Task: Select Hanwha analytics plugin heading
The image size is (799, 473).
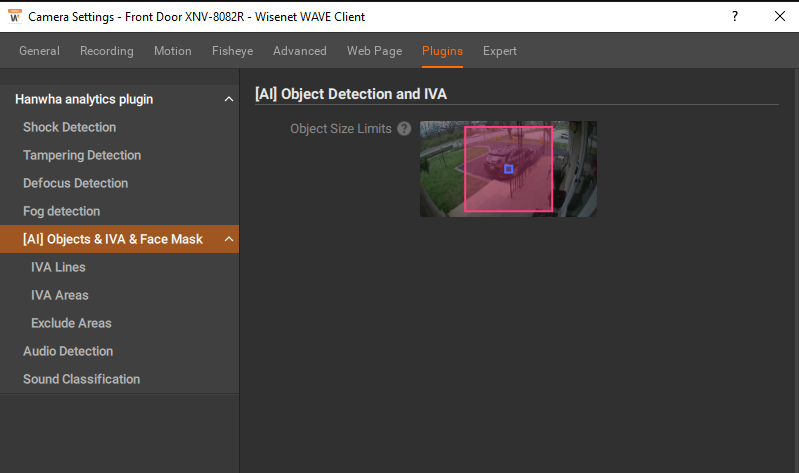Action: pyautogui.click(x=84, y=99)
